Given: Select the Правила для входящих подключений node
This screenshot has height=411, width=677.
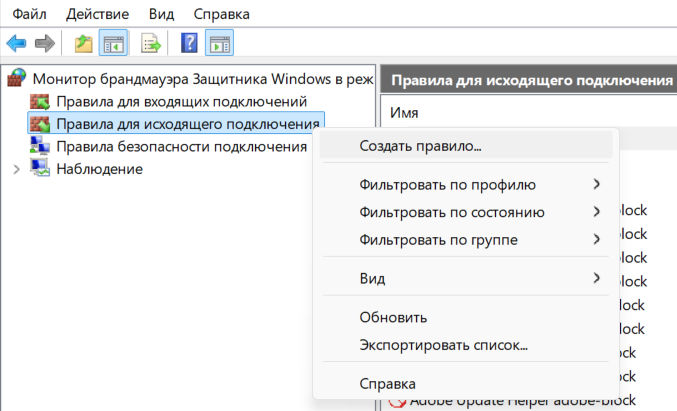Looking at the screenshot, I should tap(180, 101).
